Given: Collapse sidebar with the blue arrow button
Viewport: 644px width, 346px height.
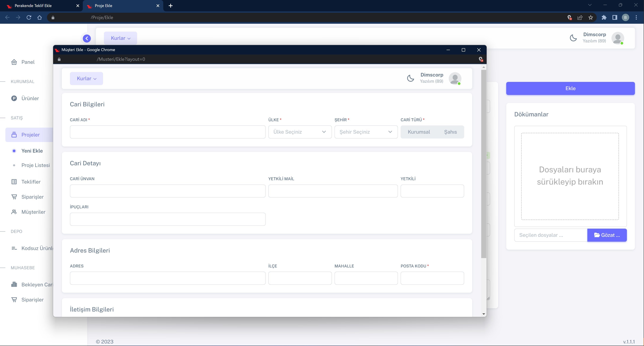Looking at the screenshot, I should (87, 39).
